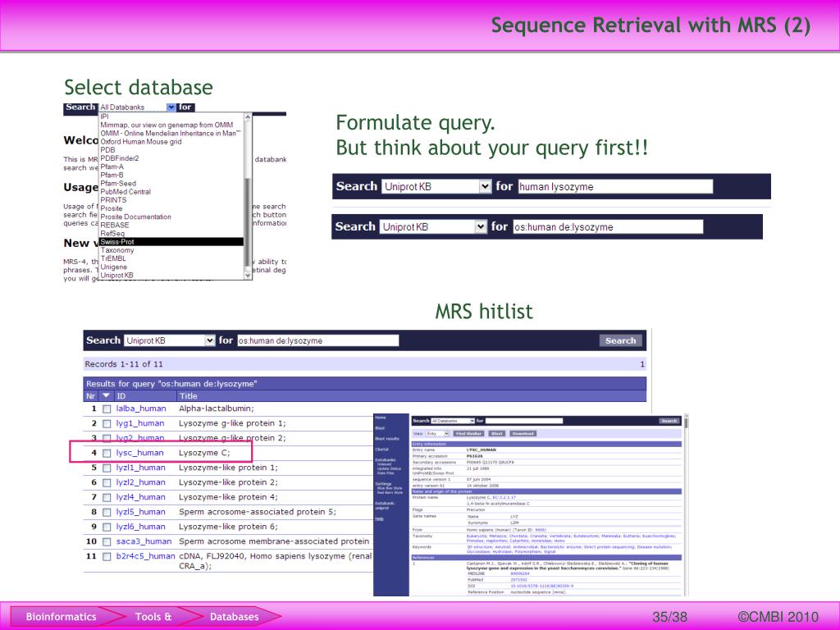This screenshot has height=630, width=840.
Task: Click the databank list scroll-down arrow
Action: 248,274
